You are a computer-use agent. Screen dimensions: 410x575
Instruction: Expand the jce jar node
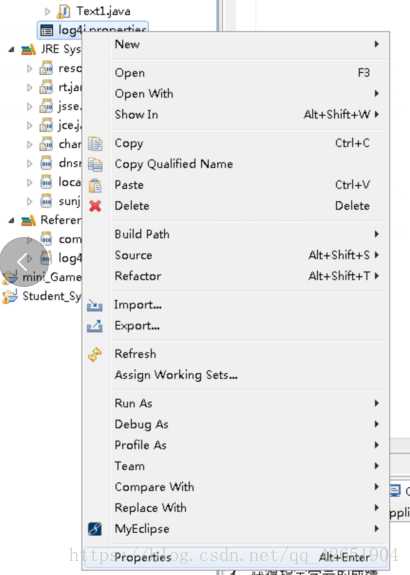(29, 125)
